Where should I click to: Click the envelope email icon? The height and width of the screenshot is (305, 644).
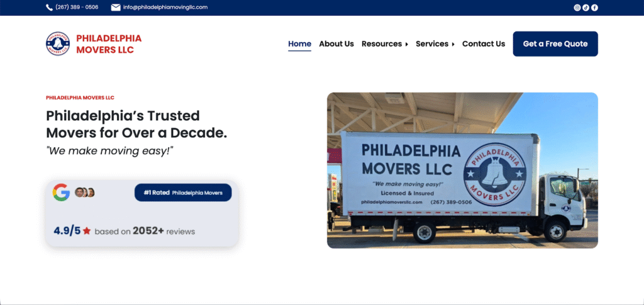point(116,8)
